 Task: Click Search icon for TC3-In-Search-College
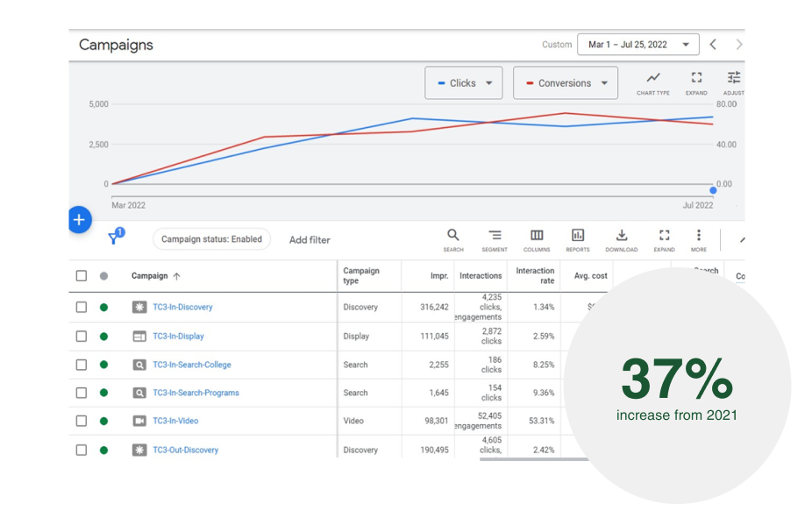(139, 365)
